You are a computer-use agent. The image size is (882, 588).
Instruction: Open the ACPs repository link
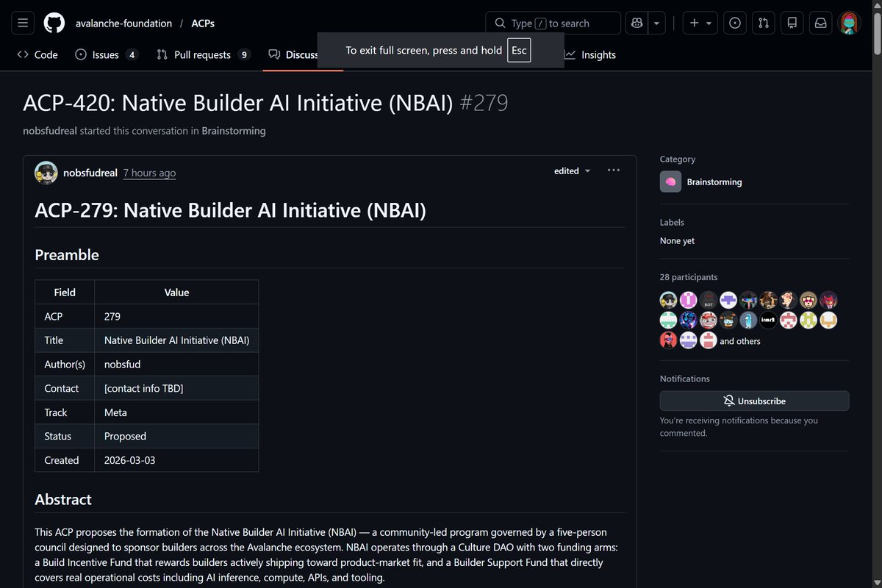point(203,23)
